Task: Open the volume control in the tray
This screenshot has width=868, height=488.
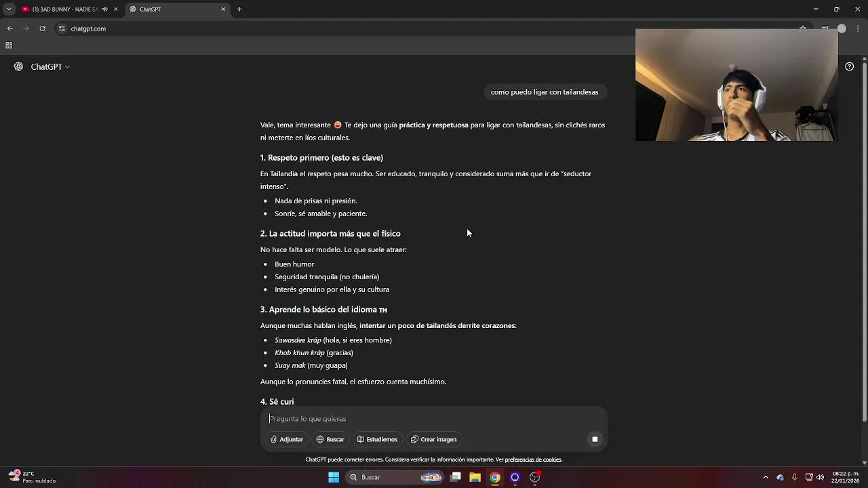Action: [821, 477]
